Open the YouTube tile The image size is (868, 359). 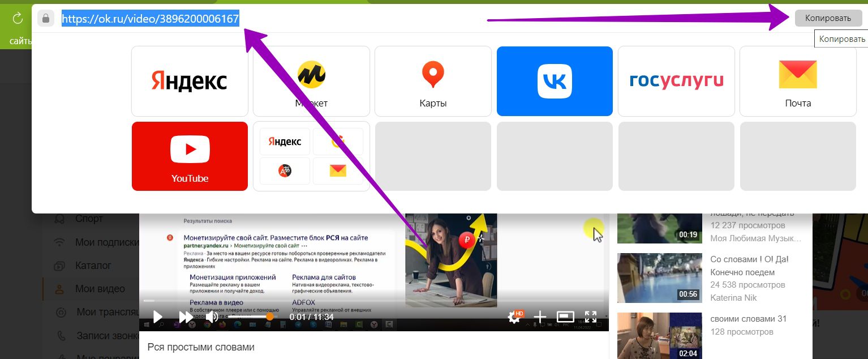[x=190, y=156]
